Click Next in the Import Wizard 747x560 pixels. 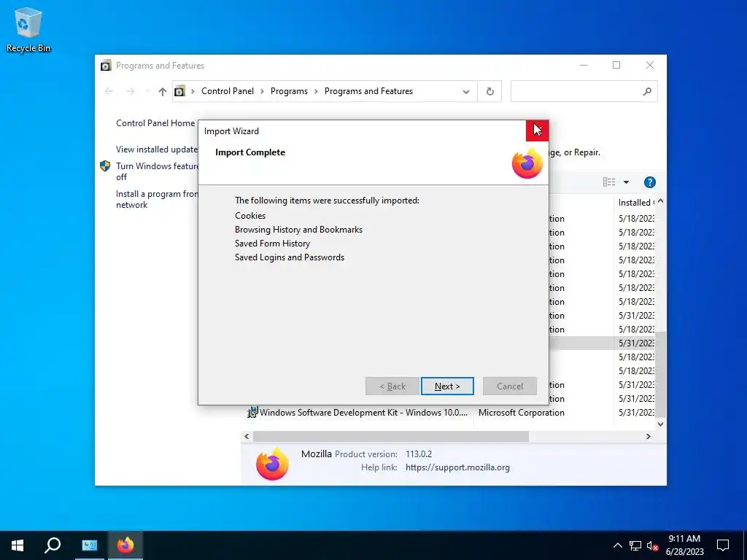click(x=447, y=386)
